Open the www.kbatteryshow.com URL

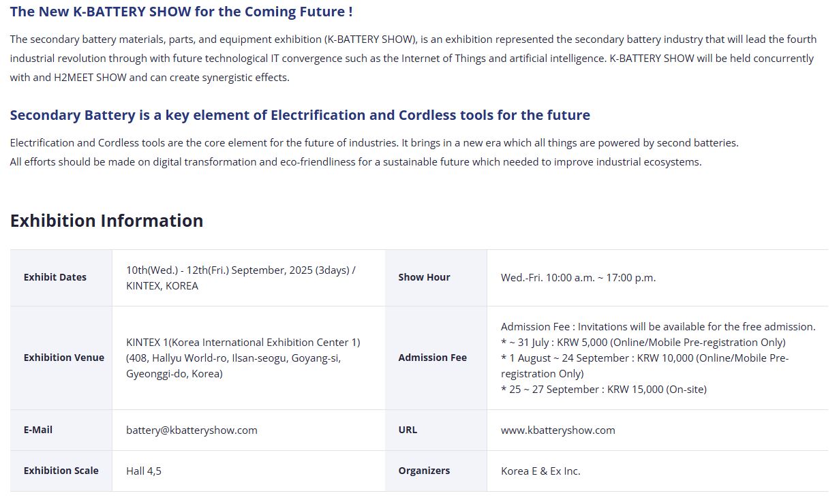coord(558,430)
